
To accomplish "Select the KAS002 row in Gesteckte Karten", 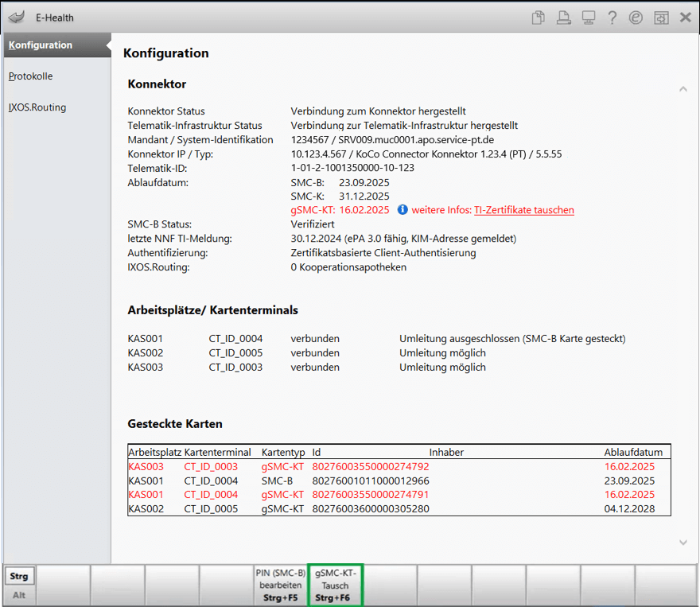I will click(x=399, y=509).
